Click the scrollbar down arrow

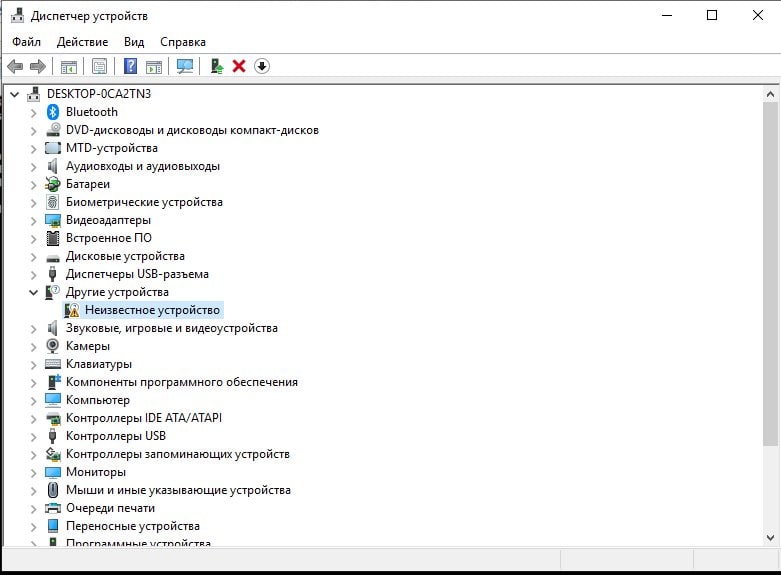click(x=770, y=538)
